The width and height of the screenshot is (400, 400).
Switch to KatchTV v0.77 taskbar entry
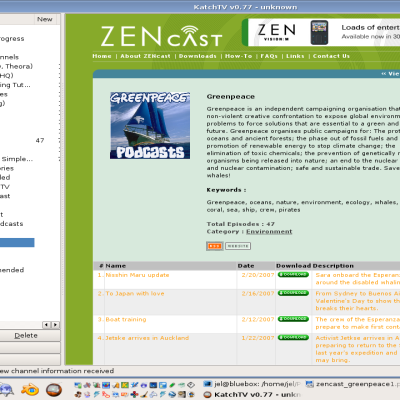pos(252,395)
